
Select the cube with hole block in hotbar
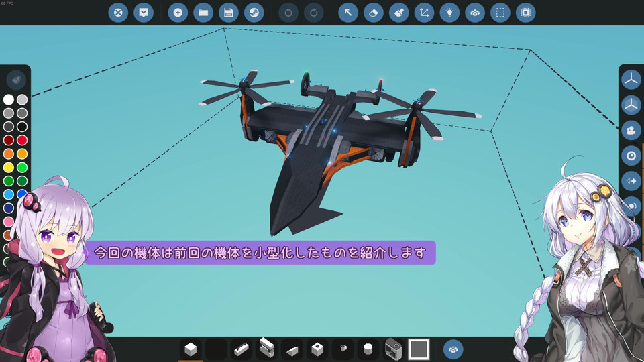(317, 349)
